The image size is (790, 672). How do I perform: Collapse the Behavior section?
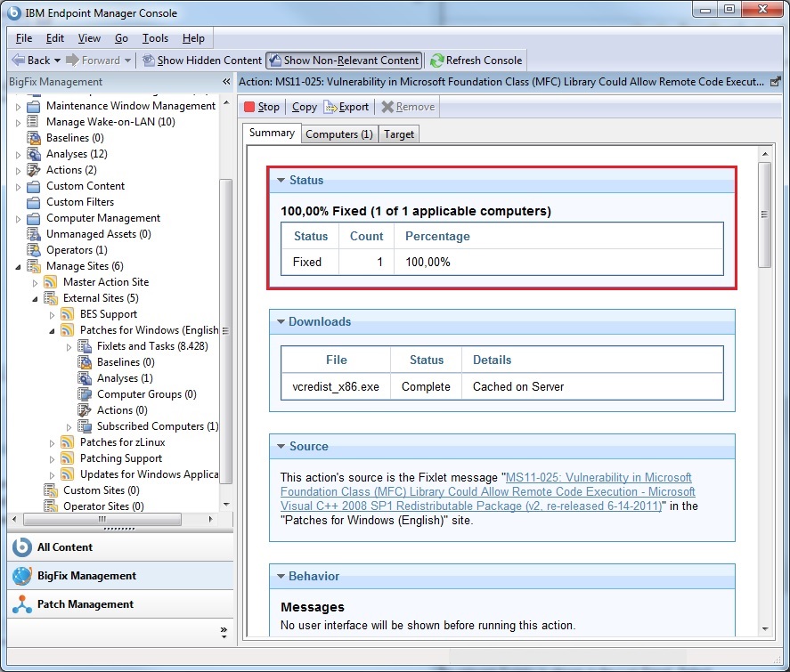[281, 577]
